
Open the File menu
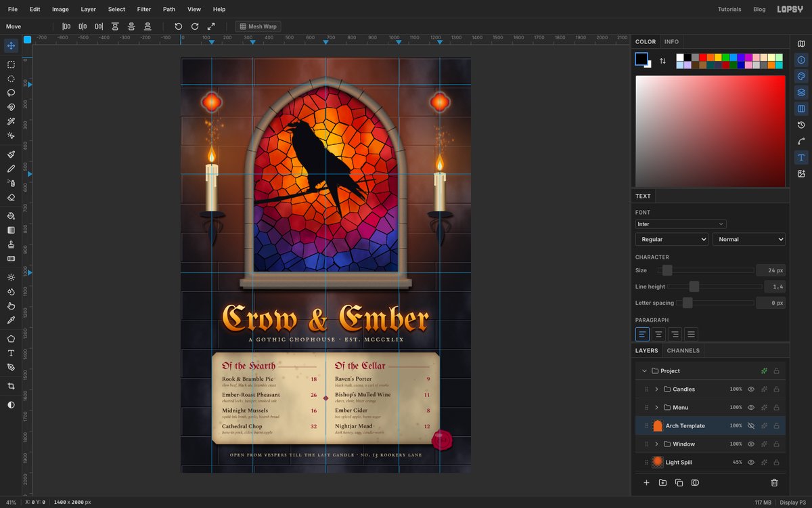pos(13,9)
